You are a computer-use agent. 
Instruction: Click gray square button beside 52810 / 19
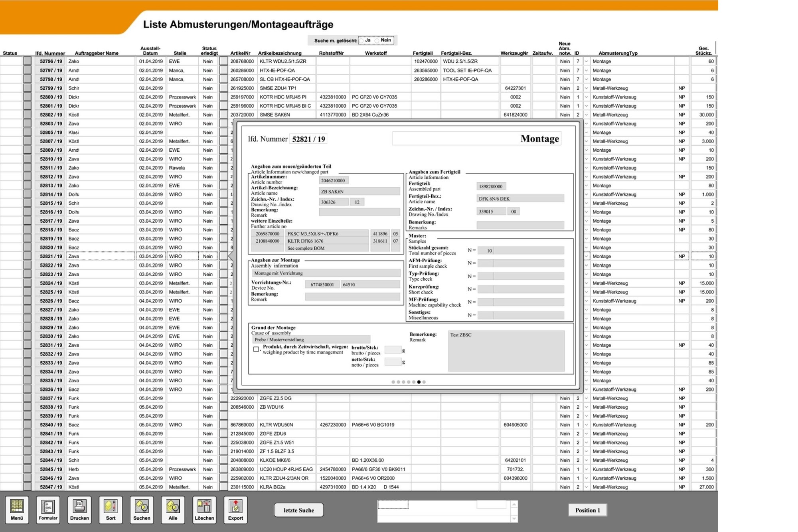(x=27, y=159)
